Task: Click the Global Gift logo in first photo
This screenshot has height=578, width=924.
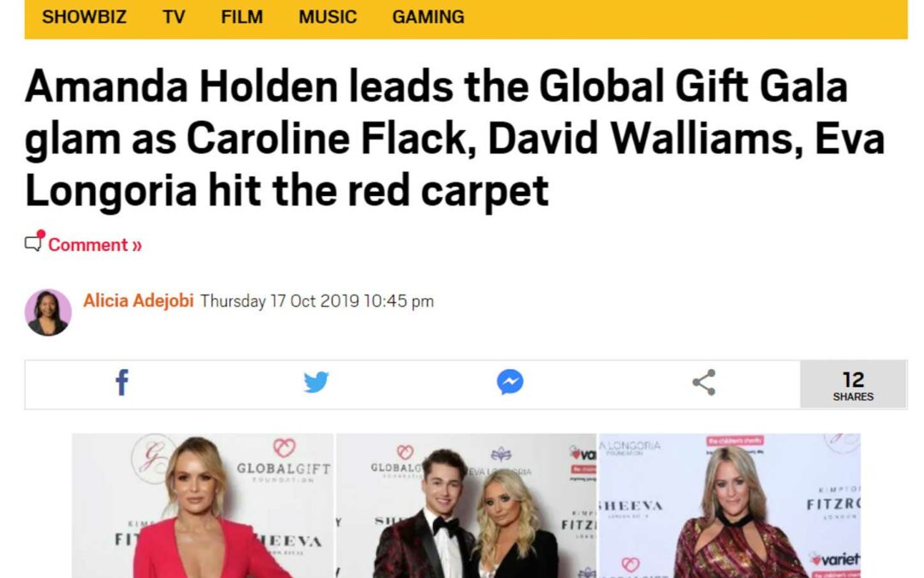Action: point(283,462)
